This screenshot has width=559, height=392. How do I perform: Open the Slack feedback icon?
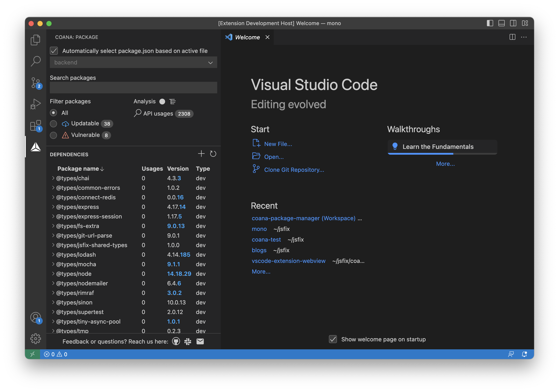188,341
